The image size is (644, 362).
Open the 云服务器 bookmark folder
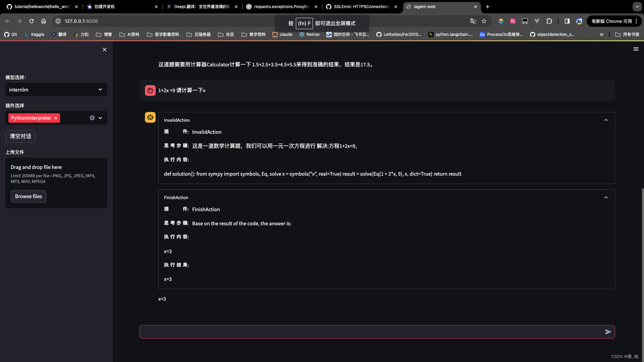tap(199, 35)
